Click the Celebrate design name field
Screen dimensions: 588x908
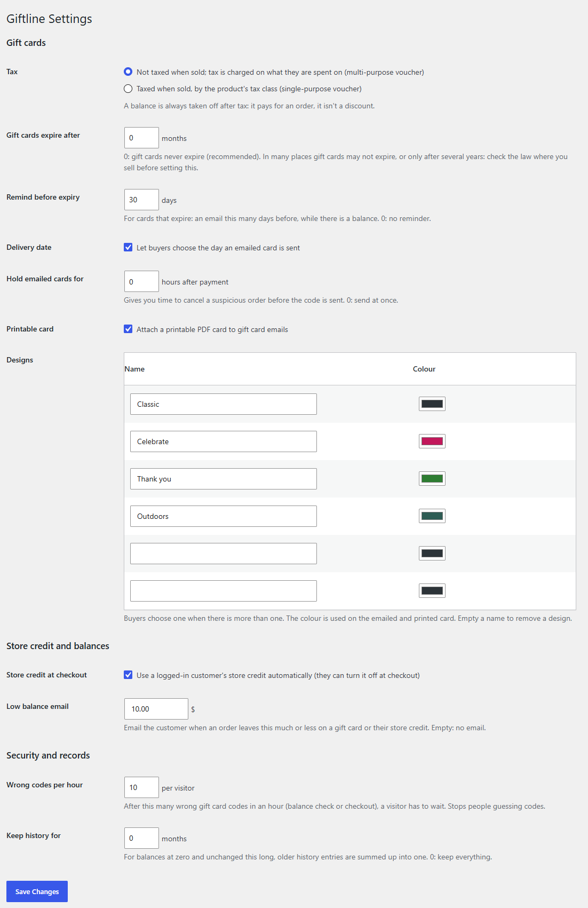(224, 441)
